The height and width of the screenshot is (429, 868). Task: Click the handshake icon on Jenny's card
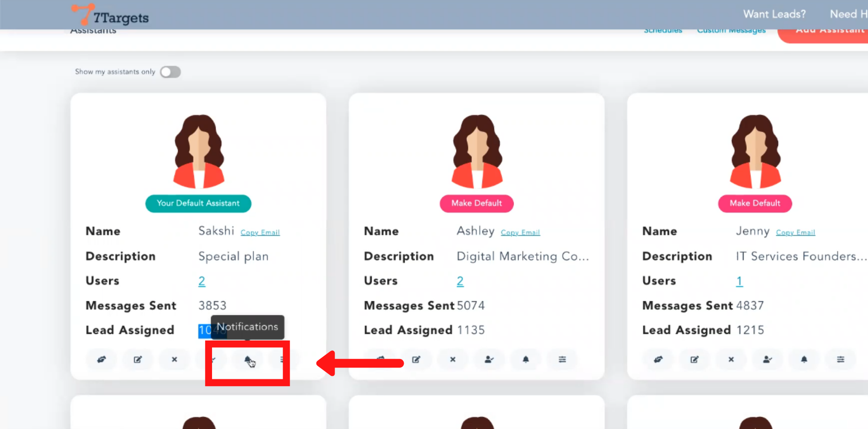pyautogui.click(x=658, y=359)
